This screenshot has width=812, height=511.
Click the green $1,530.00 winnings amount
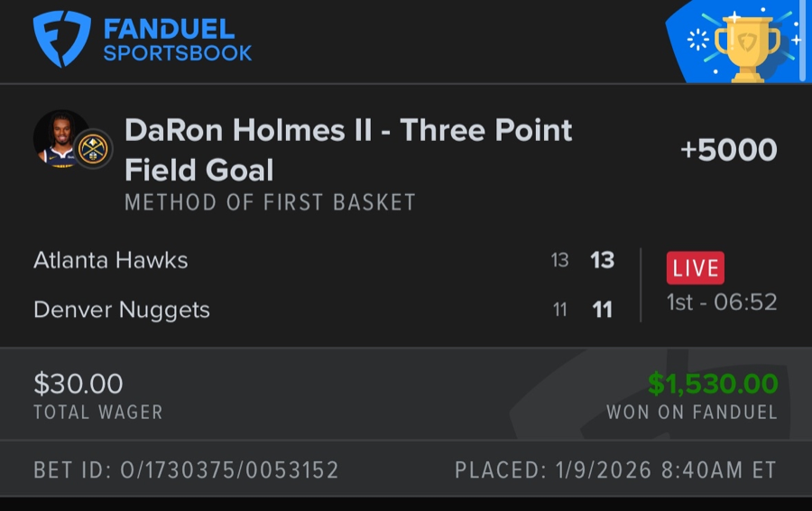713,384
